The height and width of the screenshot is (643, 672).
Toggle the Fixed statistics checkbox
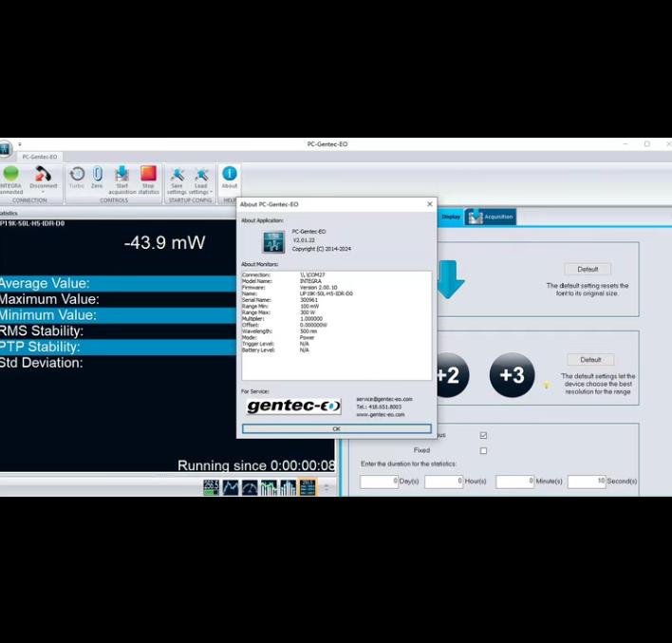point(483,451)
